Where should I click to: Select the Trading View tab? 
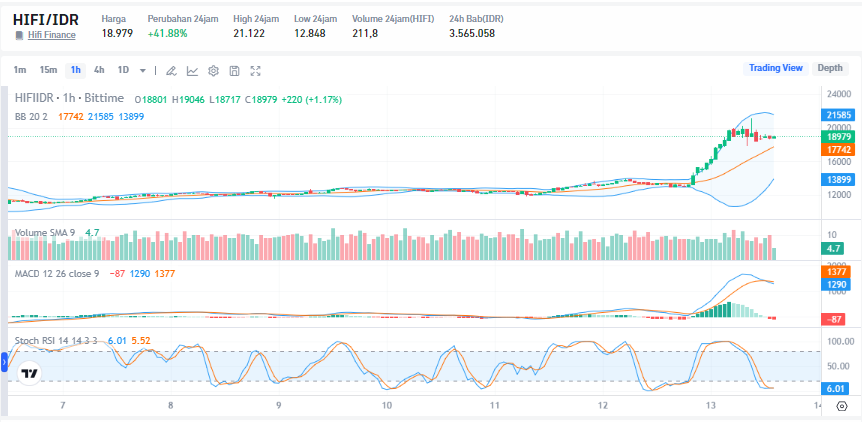tap(776, 68)
